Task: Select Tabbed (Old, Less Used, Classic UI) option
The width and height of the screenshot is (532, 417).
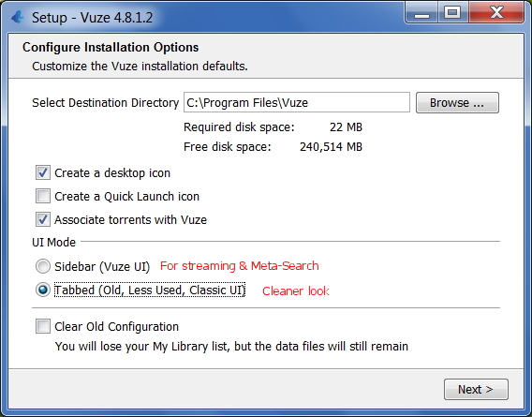Action: [43, 290]
